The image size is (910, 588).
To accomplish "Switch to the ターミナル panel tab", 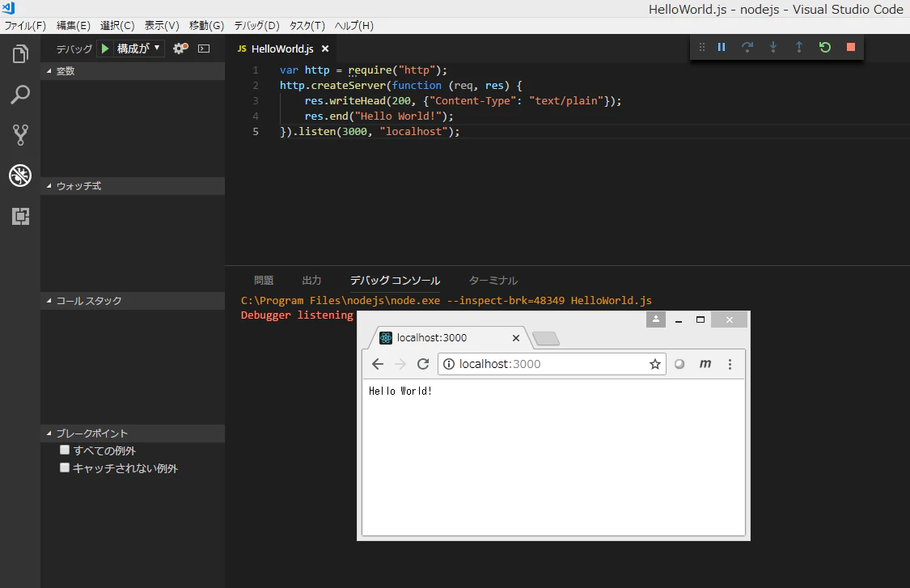I will pos(493,281).
